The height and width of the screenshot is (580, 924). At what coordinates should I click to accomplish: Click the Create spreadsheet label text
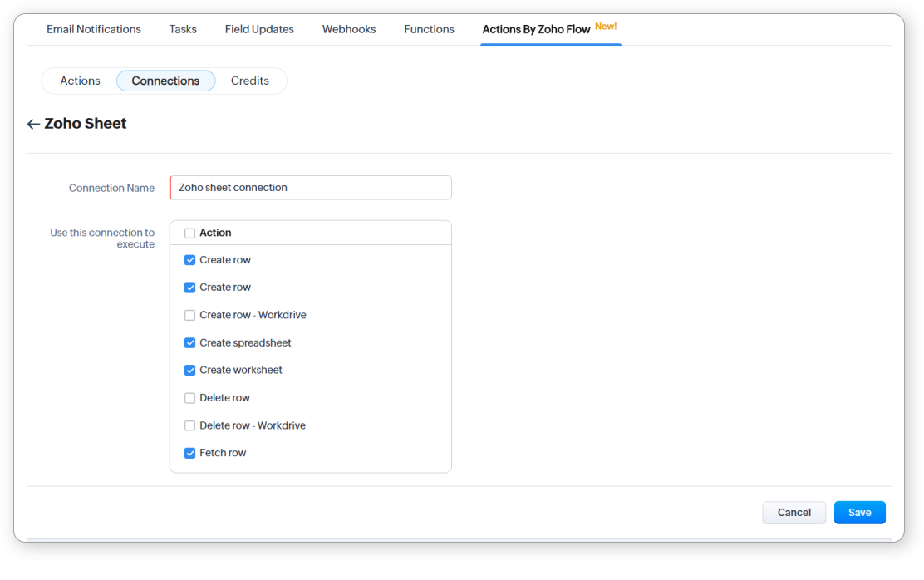pyautogui.click(x=245, y=342)
